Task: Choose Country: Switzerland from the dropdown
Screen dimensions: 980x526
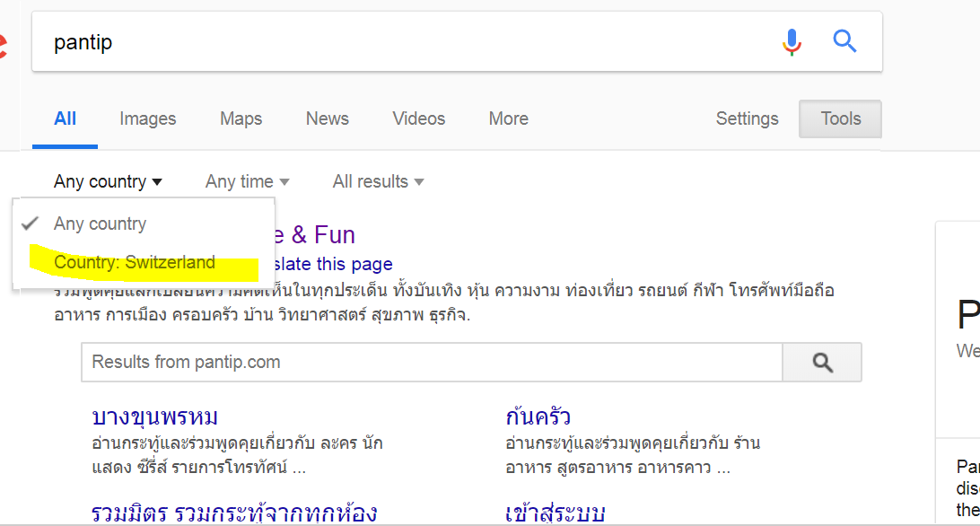Action: click(135, 263)
